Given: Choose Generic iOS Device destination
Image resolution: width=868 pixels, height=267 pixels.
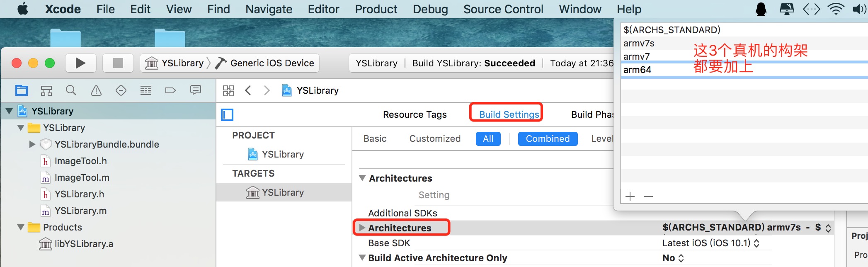Looking at the screenshot, I should pyautogui.click(x=265, y=63).
